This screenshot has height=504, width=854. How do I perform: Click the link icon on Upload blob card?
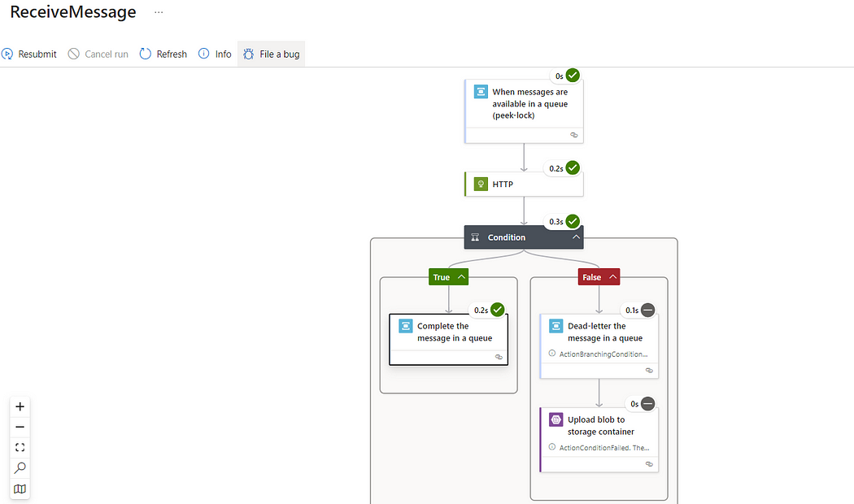tap(649, 464)
